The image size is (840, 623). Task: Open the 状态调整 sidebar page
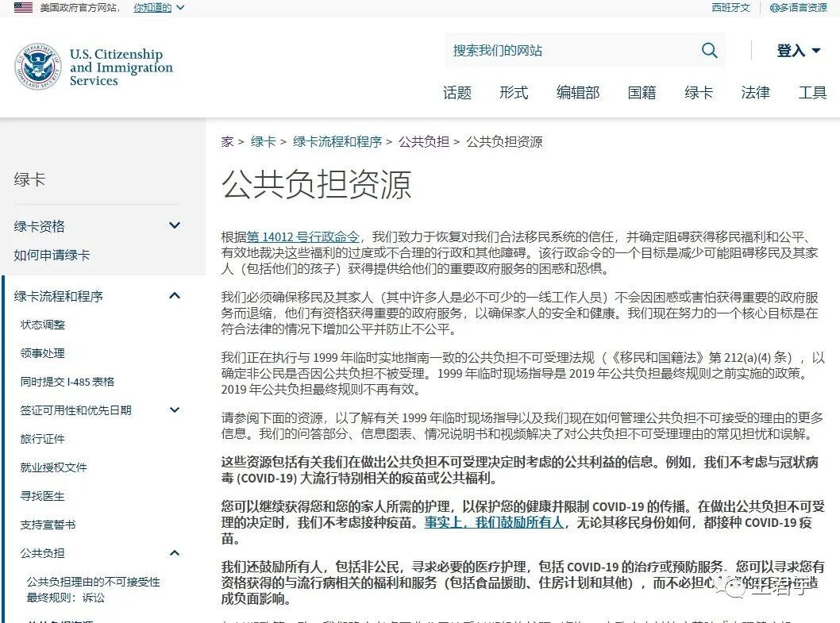[42, 325]
